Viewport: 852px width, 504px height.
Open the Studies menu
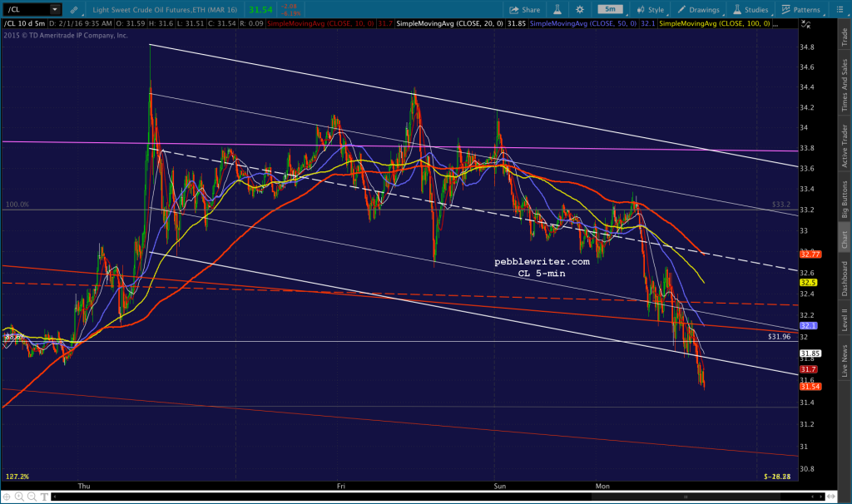coord(751,10)
